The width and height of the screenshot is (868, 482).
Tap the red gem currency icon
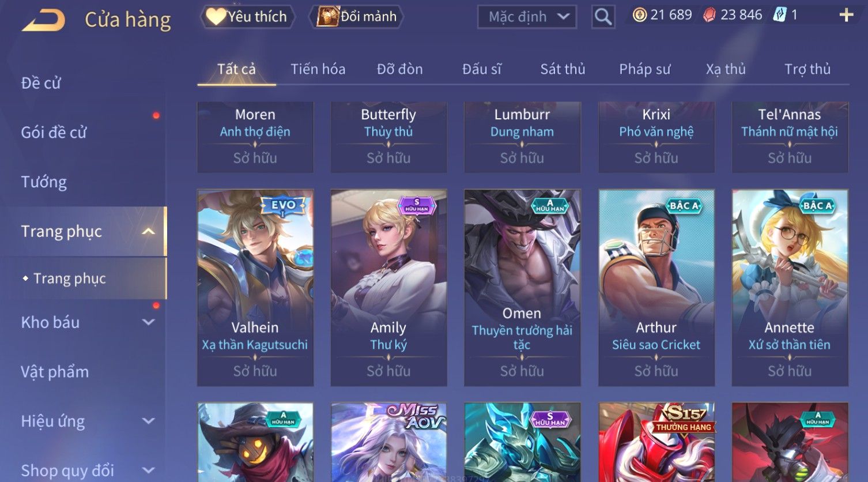[x=710, y=16]
